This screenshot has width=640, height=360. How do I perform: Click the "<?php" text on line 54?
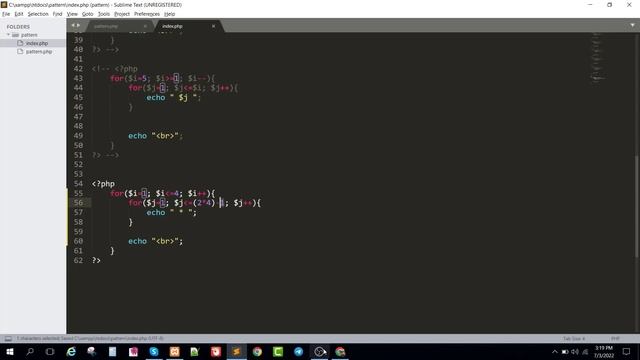click(103, 184)
